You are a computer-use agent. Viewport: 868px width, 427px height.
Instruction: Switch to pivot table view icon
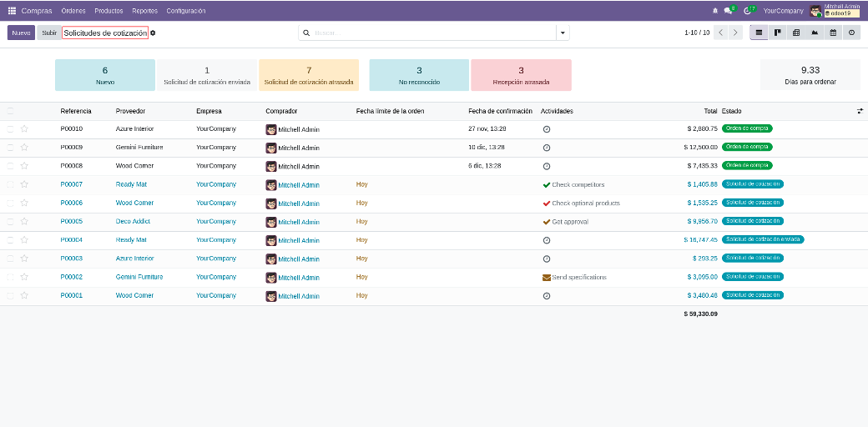point(796,33)
